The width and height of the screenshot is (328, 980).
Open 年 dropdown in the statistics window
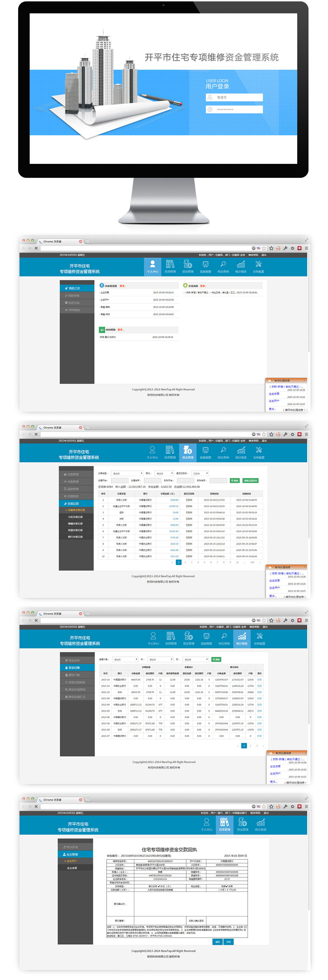[160, 659]
